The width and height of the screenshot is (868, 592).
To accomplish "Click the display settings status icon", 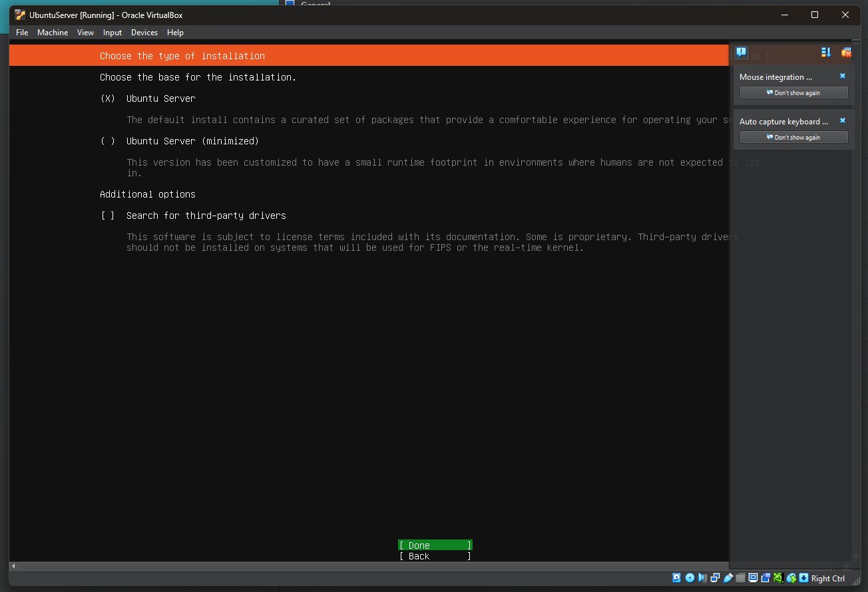I will pos(752,578).
